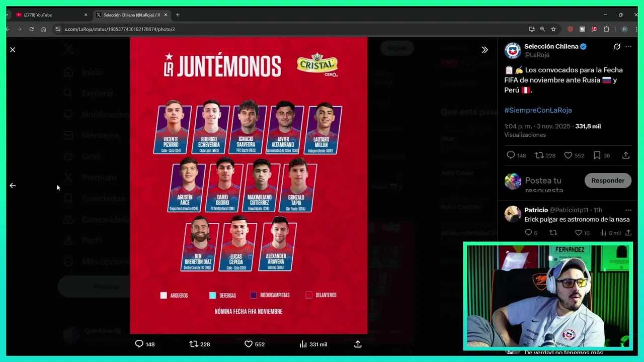Viewport: 644px width, 362px height.
Task: Click the user avatar beside reply box
Action: (x=513, y=181)
